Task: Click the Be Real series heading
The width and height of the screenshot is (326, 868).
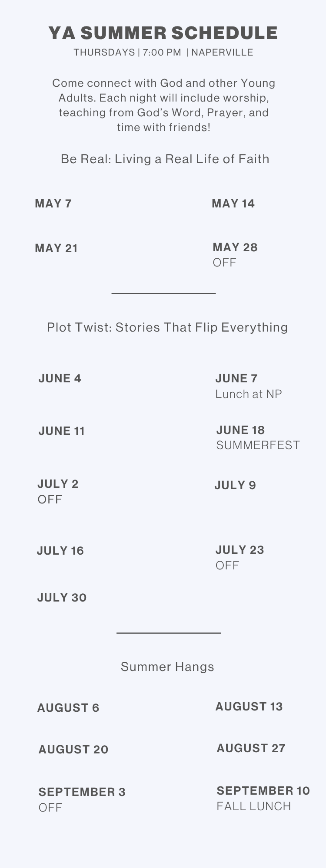Action: tap(165, 159)
